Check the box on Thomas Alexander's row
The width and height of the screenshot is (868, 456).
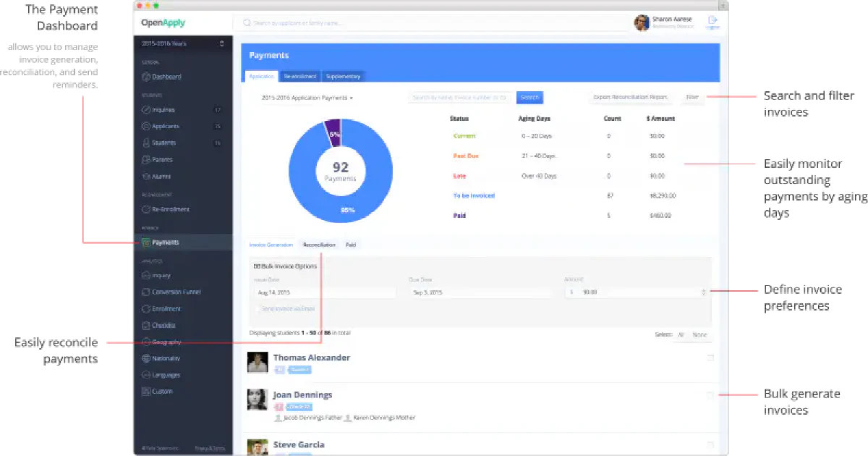[711, 357]
